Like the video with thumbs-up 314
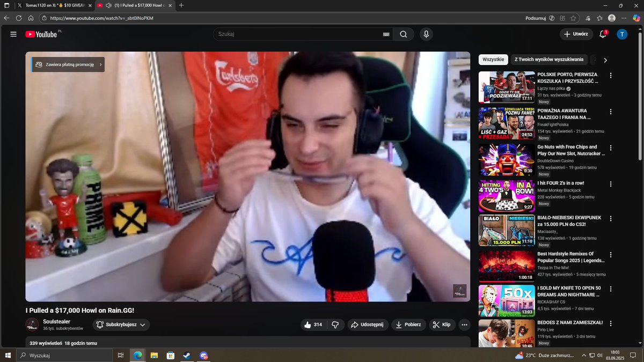The image size is (644, 362). point(313,324)
